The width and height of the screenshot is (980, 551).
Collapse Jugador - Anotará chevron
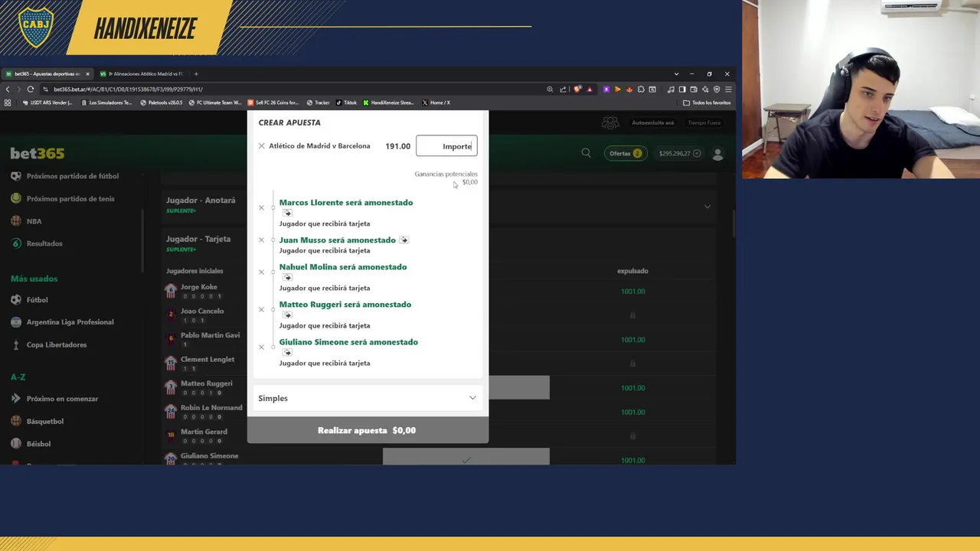(x=707, y=207)
